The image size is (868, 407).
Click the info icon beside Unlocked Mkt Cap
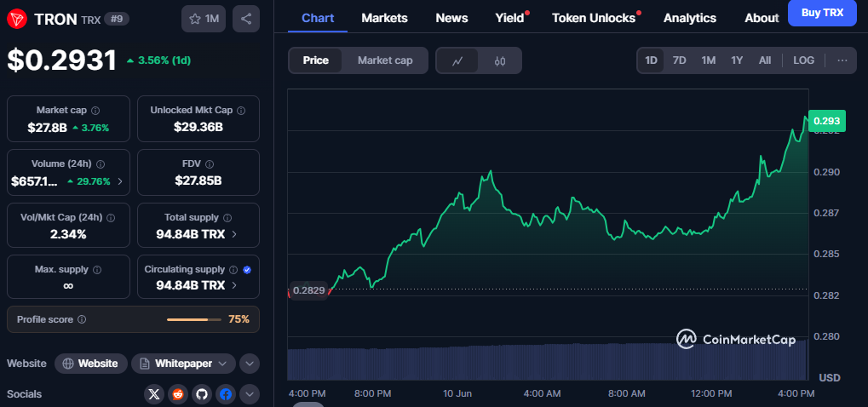point(241,110)
